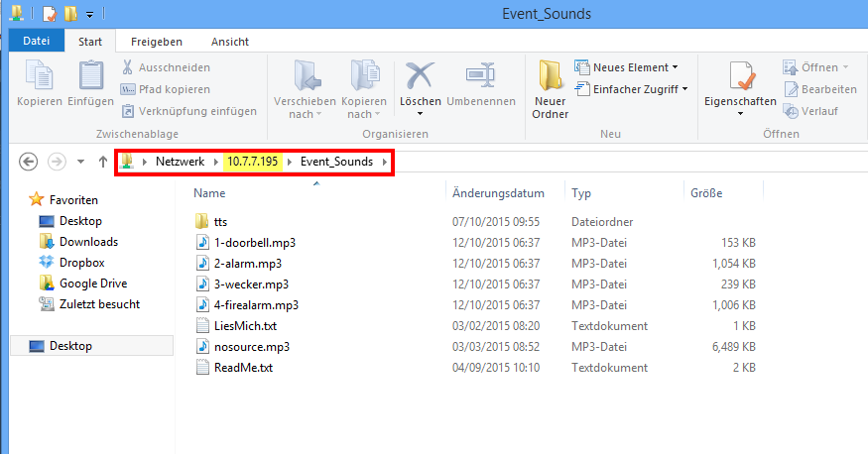Expand the Einfacher Zugriff dropdown

pos(685,89)
